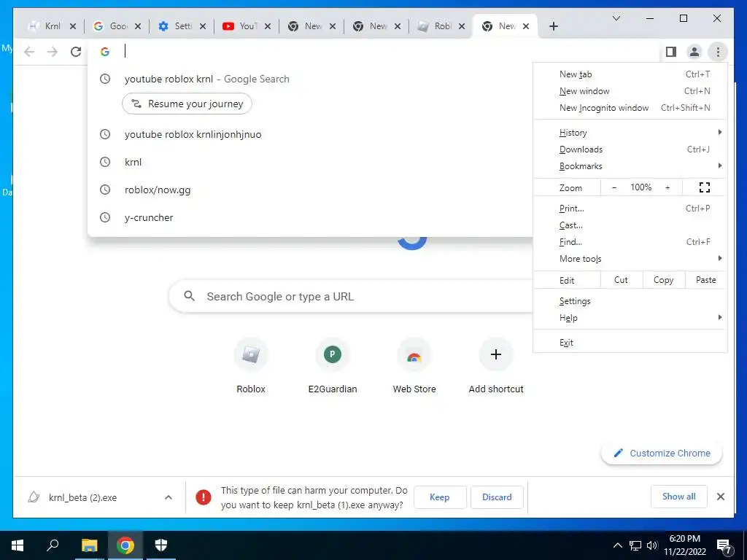Image resolution: width=747 pixels, height=560 pixels.
Task: Close the YouTube tab
Action: (268, 26)
